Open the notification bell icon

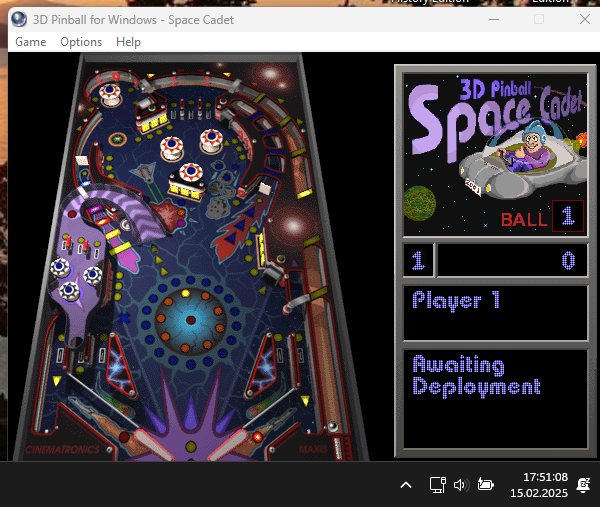point(583,485)
